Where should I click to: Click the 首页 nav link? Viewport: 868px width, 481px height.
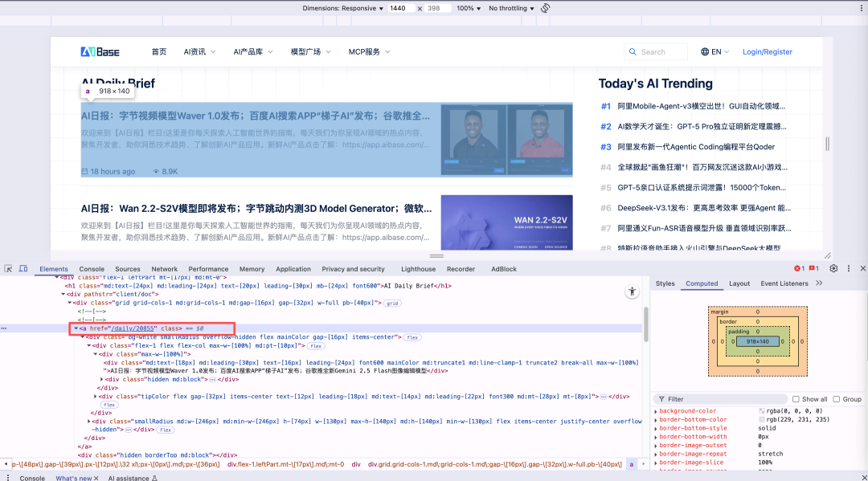coord(159,51)
